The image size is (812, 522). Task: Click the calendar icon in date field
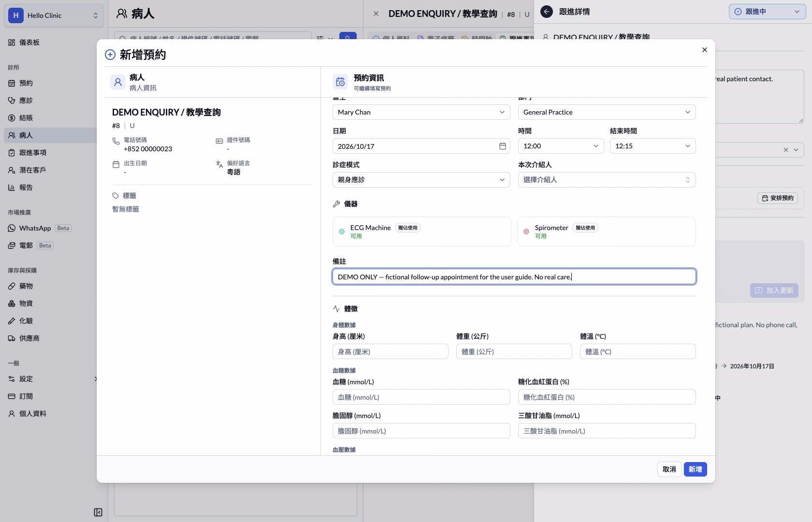coord(502,146)
